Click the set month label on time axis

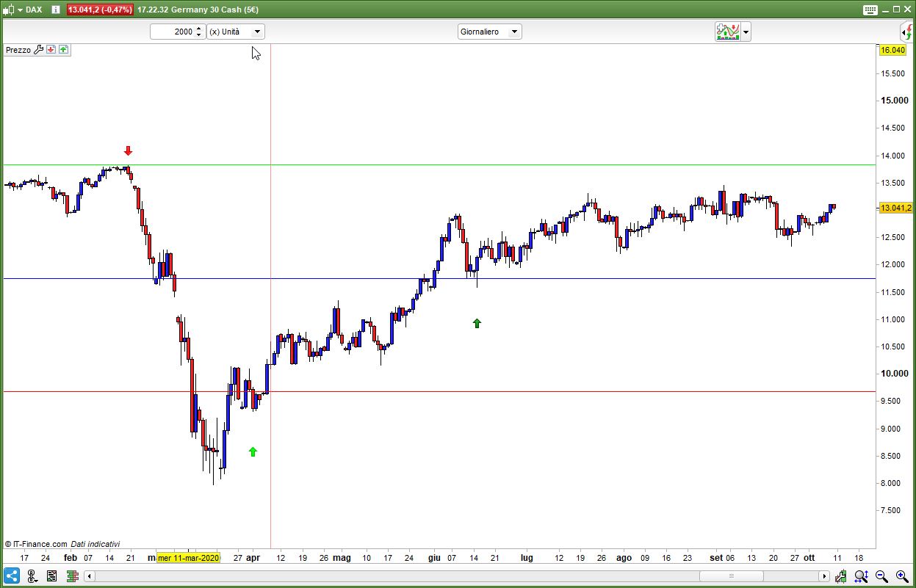point(716,558)
